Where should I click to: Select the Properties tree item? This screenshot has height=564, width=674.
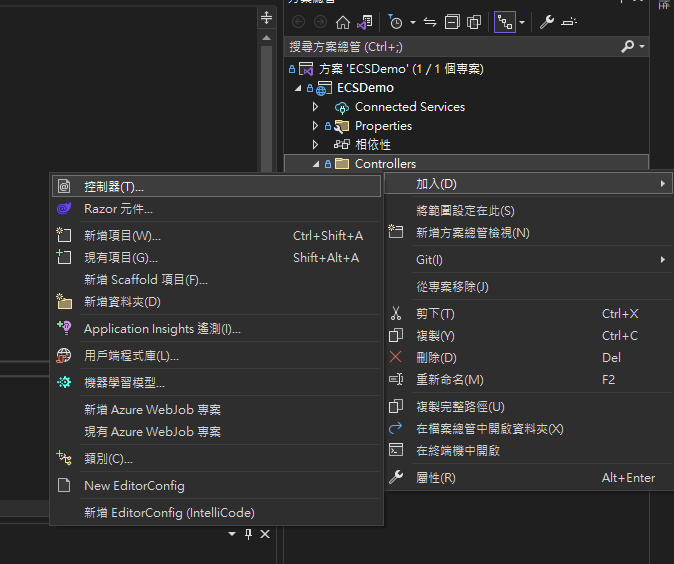[383, 126]
